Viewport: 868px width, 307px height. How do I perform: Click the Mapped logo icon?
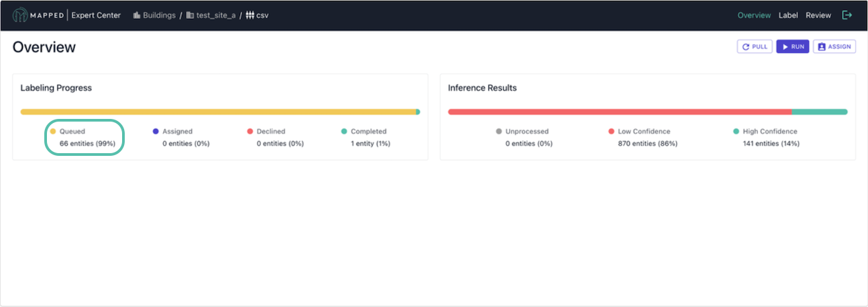click(19, 15)
